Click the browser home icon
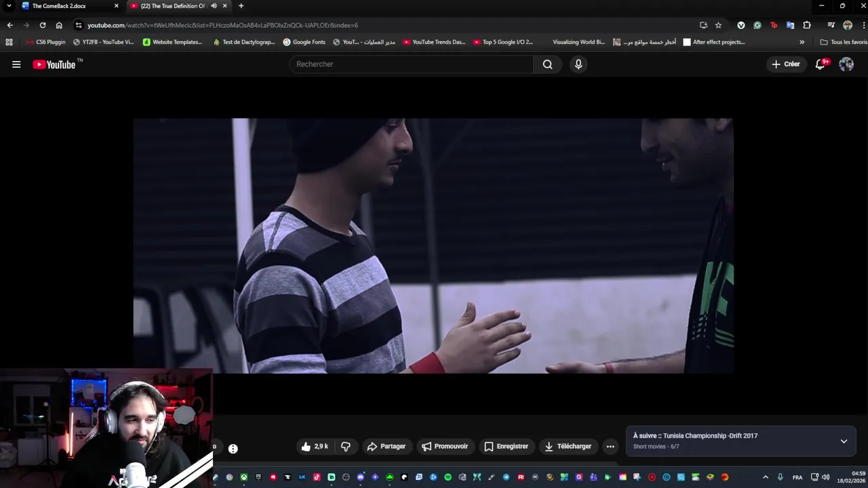The width and height of the screenshot is (868, 488). [x=59, y=25]
